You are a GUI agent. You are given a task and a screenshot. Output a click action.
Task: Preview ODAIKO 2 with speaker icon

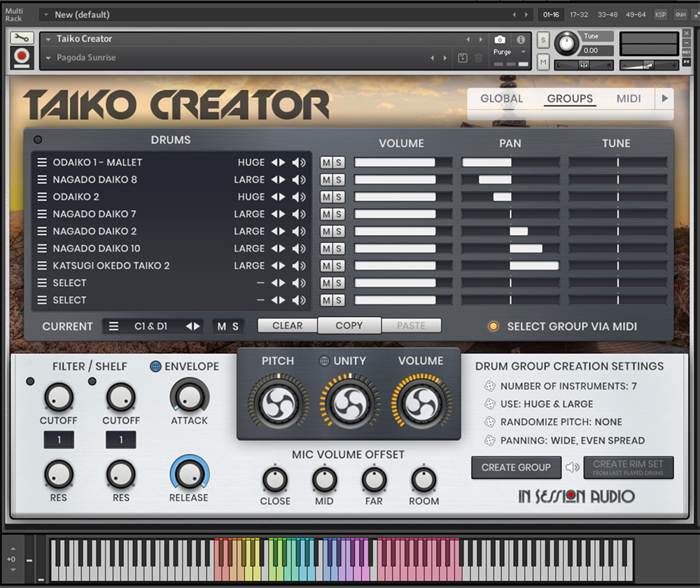[x=299, y=197]
